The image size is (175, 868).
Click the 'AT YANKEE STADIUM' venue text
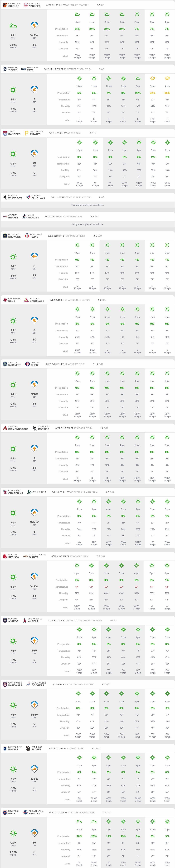pyautogui.click(x=77, y=5)
